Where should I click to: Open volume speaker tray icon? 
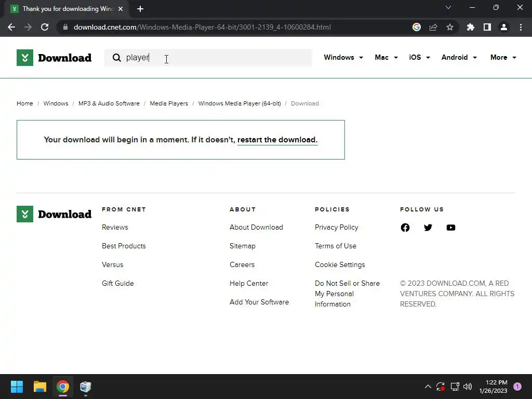click(x=468, y=387)
